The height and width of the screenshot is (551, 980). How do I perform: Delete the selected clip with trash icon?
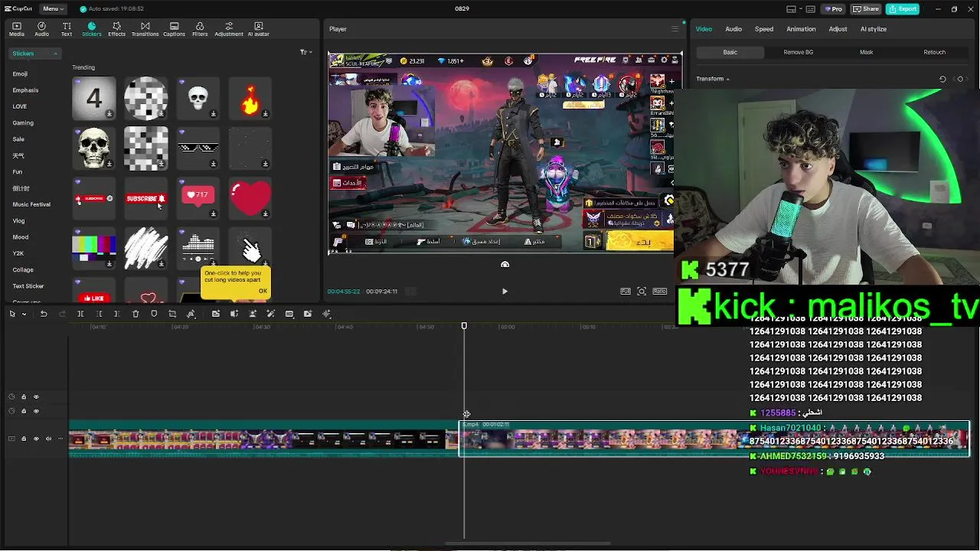point(136,314)
